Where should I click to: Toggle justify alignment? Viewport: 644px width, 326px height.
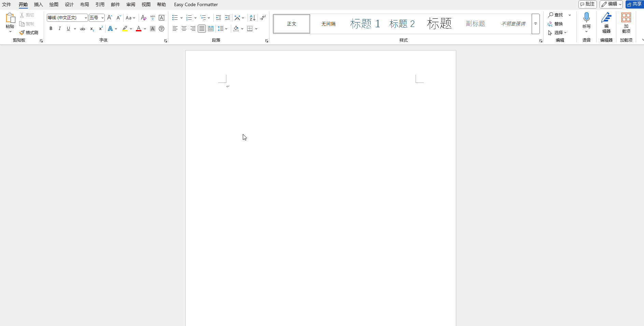pyautogui.click(x=202, y=29)
